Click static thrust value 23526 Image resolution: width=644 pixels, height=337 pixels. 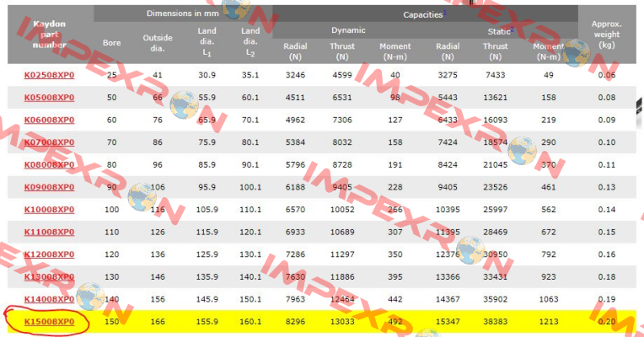coord(496,187)
